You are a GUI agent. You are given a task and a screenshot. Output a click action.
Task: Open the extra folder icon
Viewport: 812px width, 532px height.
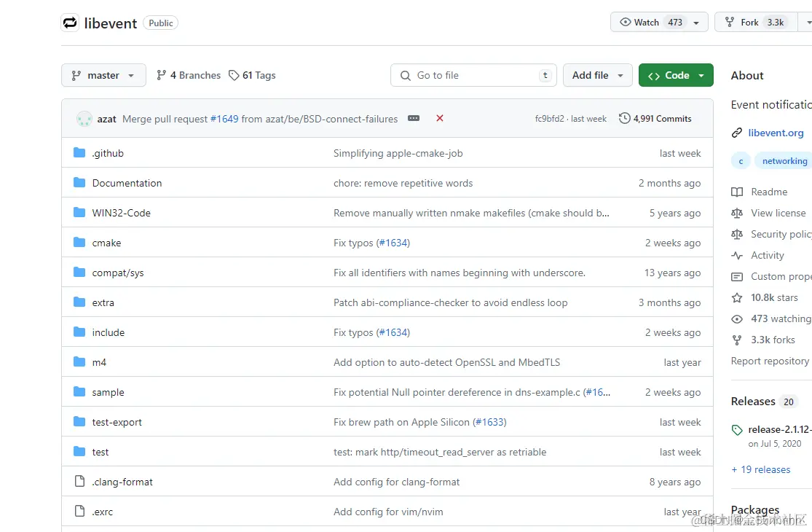pyautogui.click(x=79, y=302)
